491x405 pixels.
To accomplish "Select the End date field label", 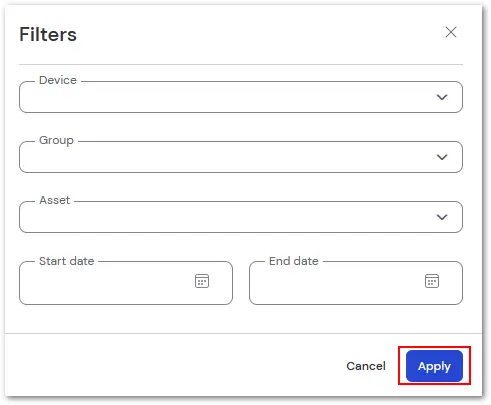I will [x=294, y=261].
